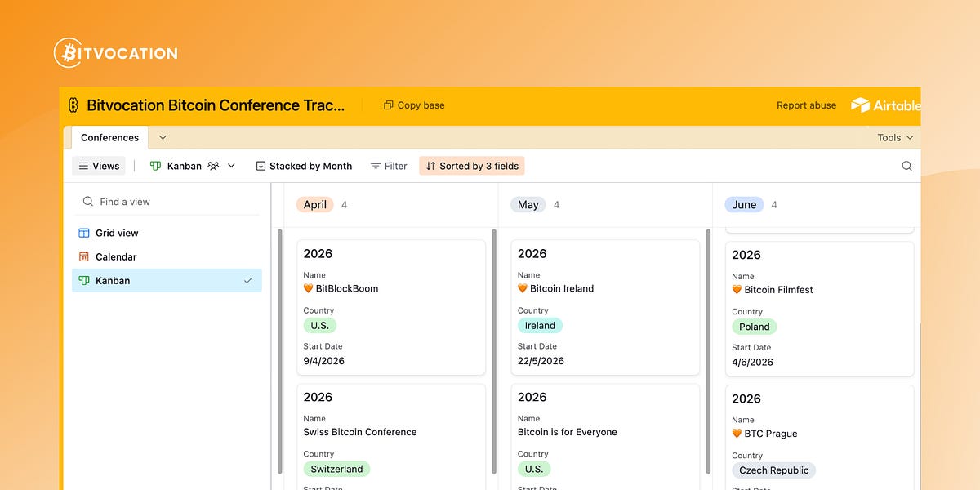Click the Ireland country tag

[540, 326]
